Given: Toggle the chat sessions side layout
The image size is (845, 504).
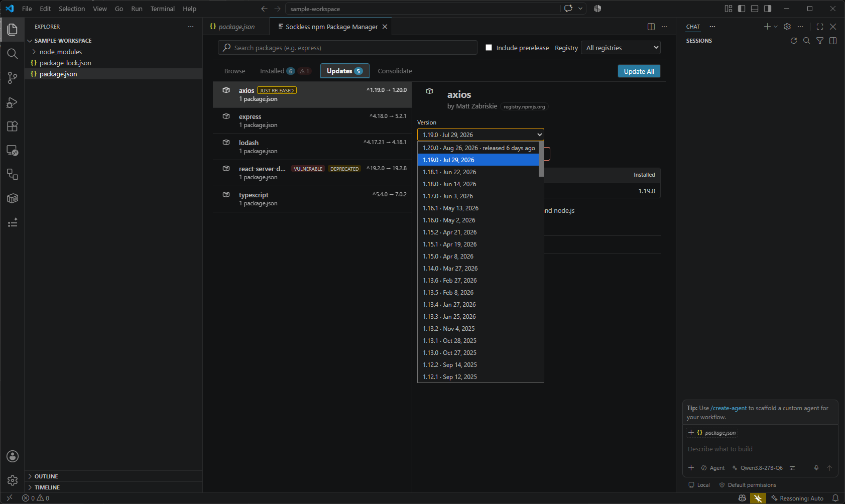Looking at the screenshot, I should [833, 41].
